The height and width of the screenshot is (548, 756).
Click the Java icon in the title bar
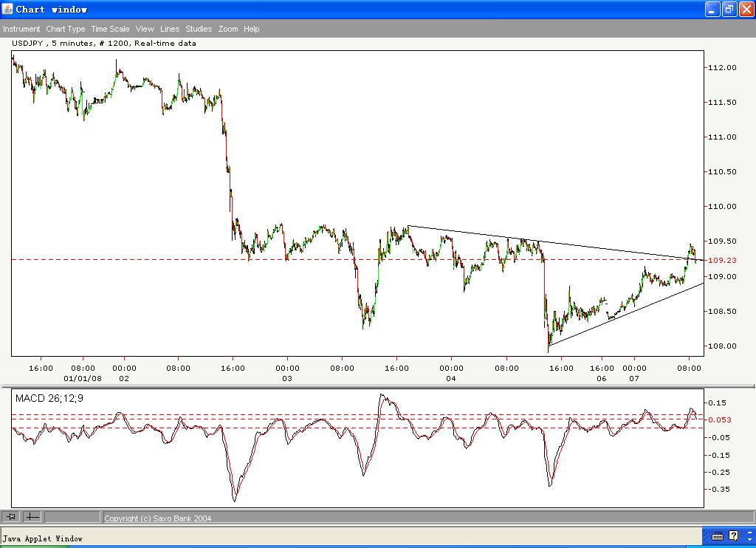pos(7,9)
